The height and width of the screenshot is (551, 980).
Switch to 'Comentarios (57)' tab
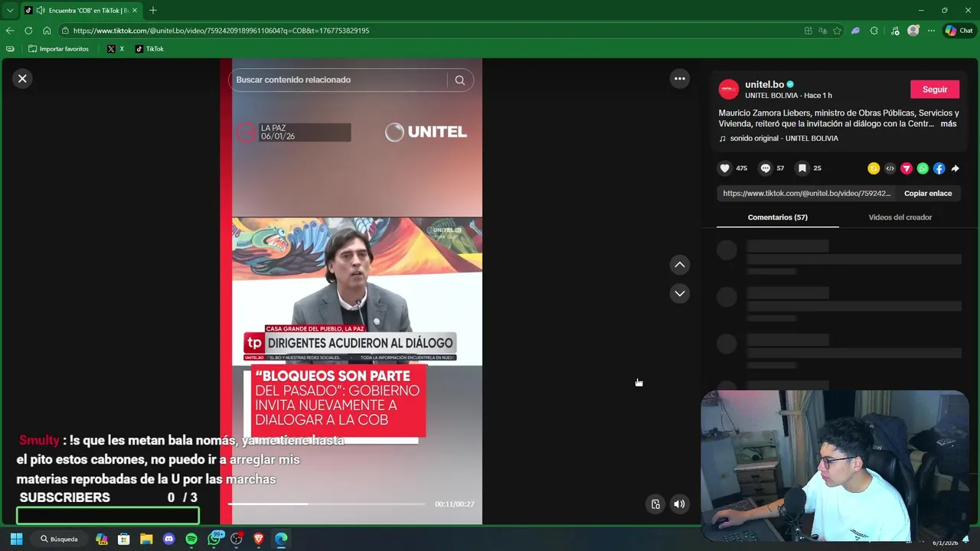click(777, 217)
